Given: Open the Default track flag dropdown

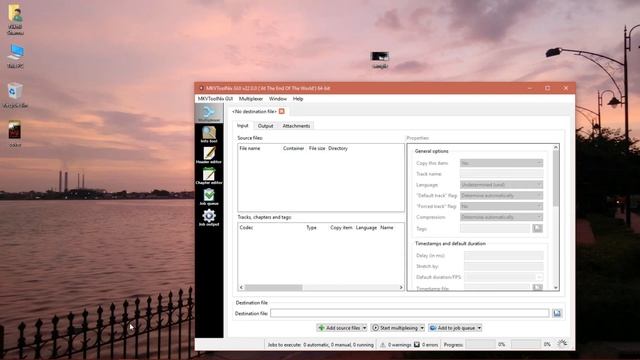Looking at the screenshot, I should pyautogui.click(x=501, y=196).
